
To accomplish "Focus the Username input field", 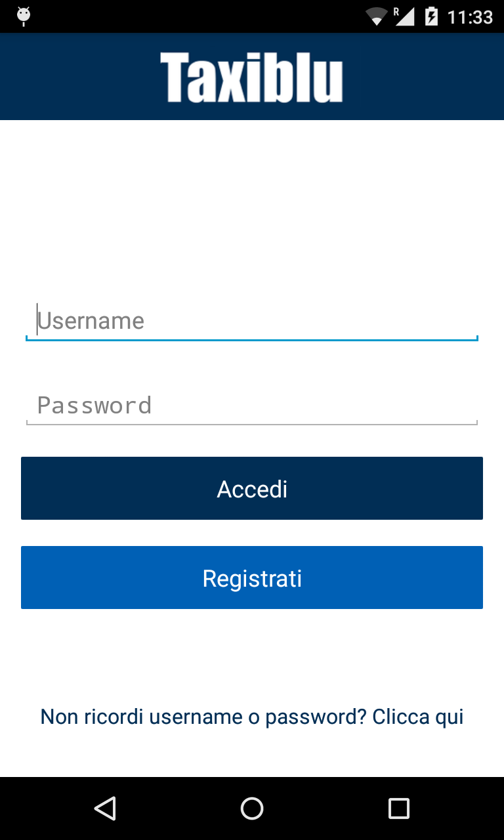I will click(252, 321).
